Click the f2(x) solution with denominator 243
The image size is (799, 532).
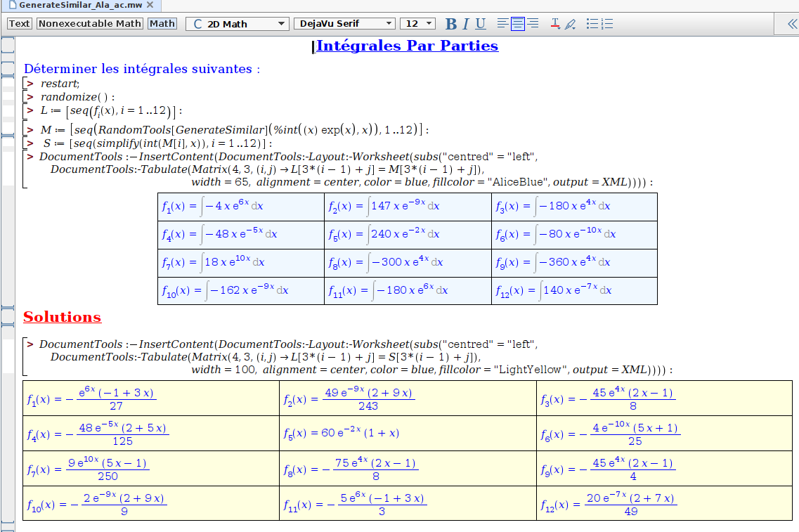pyautogui.click(x=408, y=398)
